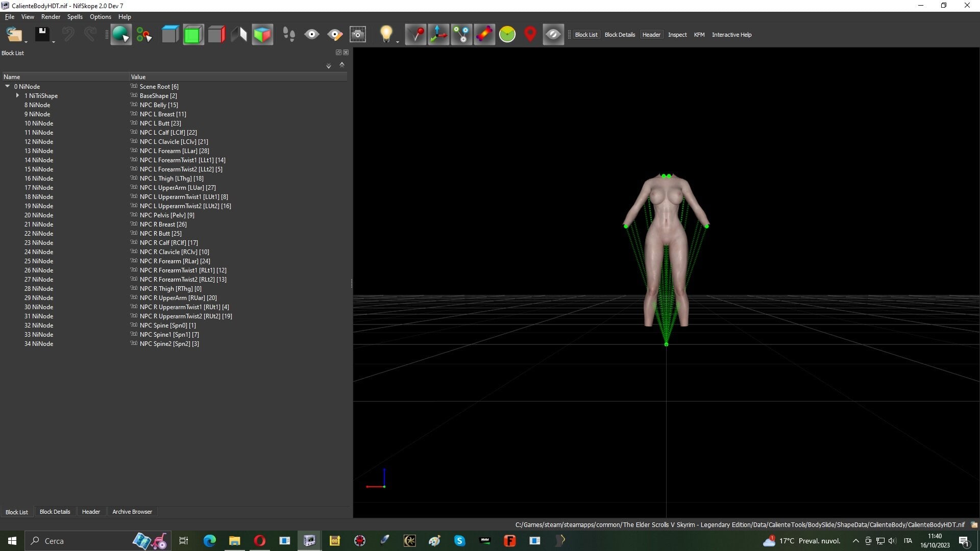Collapse the 0 NiNode tree root

pyautogui.click(x=7, y=87)
